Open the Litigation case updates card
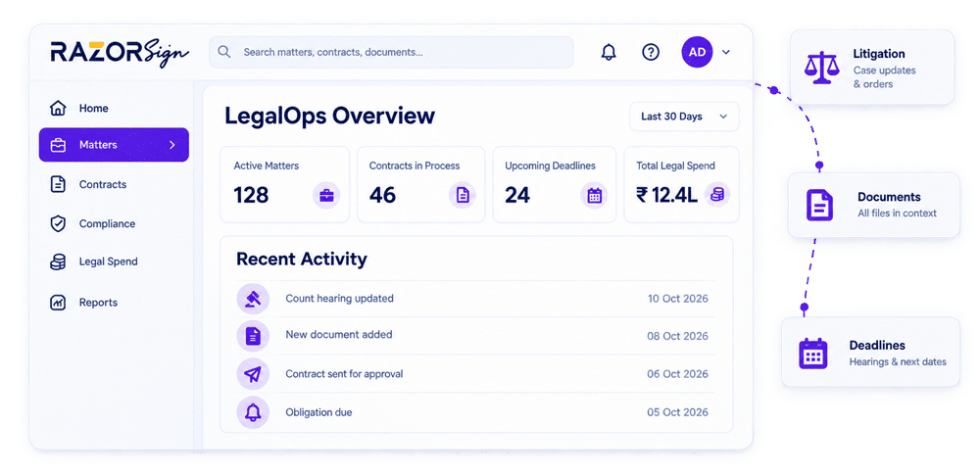 [872, 67]
